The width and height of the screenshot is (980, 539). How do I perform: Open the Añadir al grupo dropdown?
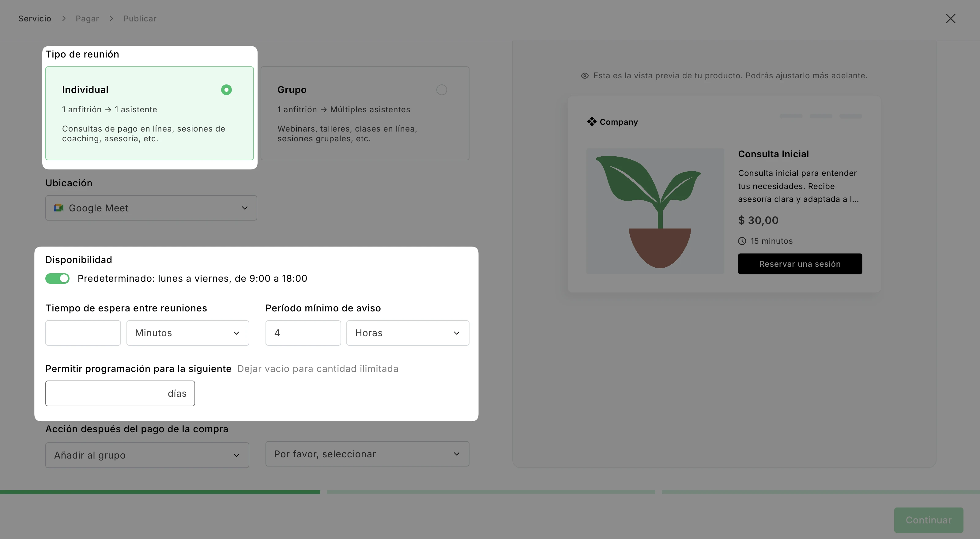coord(147,455)
